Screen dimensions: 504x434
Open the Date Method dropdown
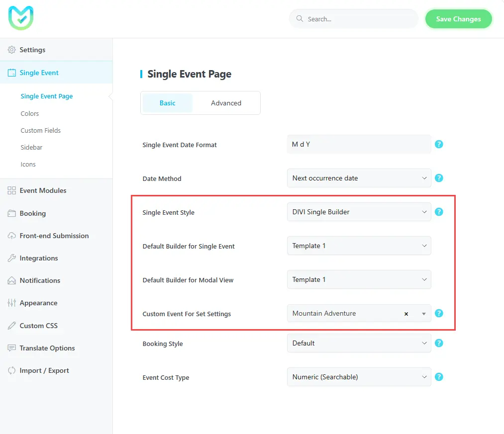coord(359,178)
